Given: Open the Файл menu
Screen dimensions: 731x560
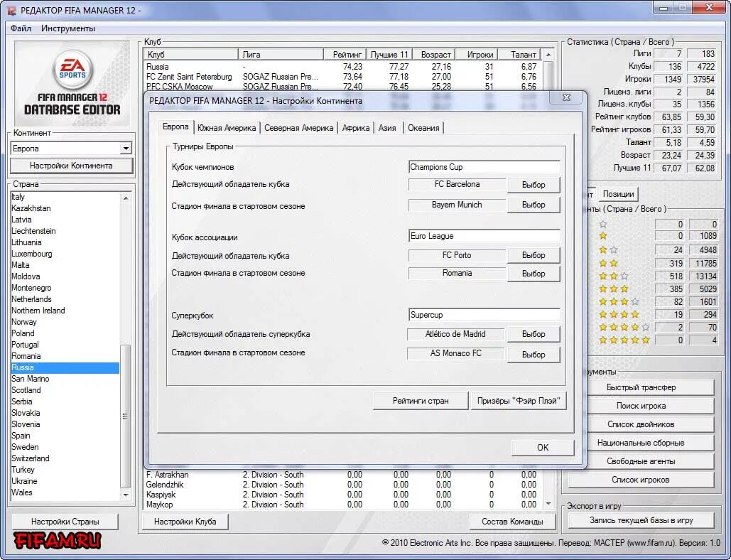Looking at the screenshot, I should coord(21,28).
